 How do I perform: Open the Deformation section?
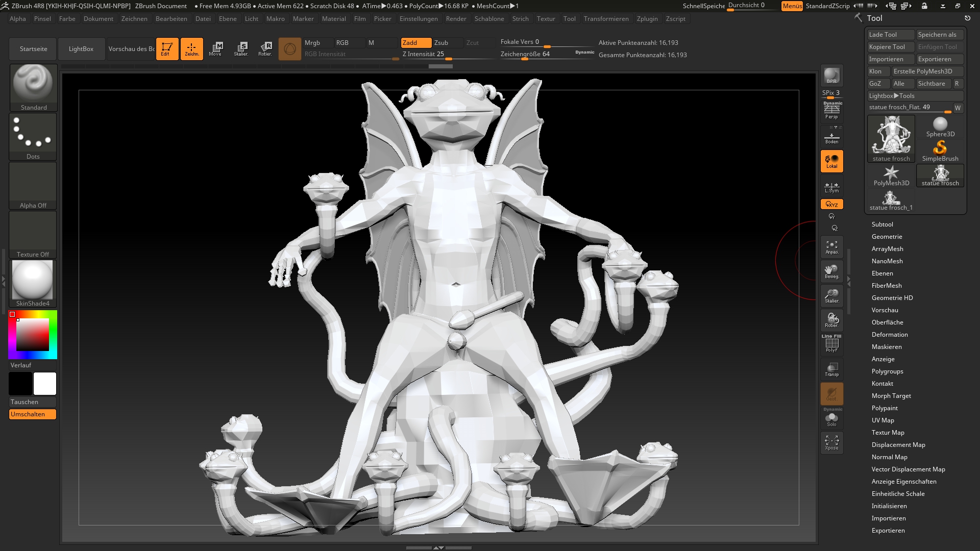(889, 335)
